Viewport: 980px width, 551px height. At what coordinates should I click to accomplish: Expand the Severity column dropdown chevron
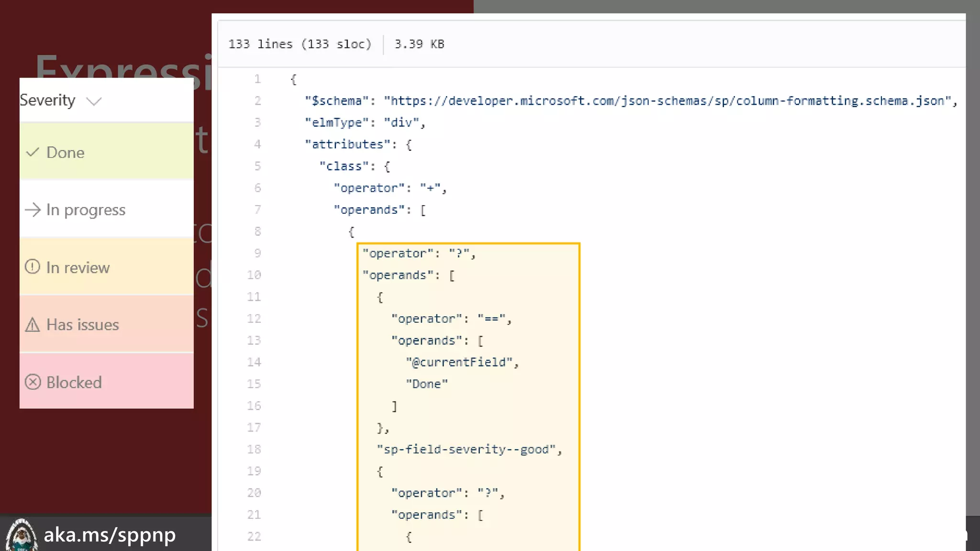click(94, 101)
